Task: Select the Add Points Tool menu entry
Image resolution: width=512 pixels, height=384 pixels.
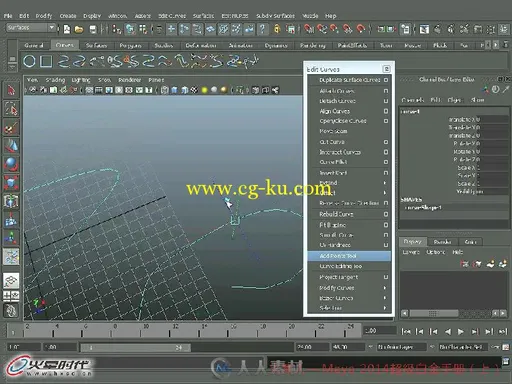Action: pos(349,256)
